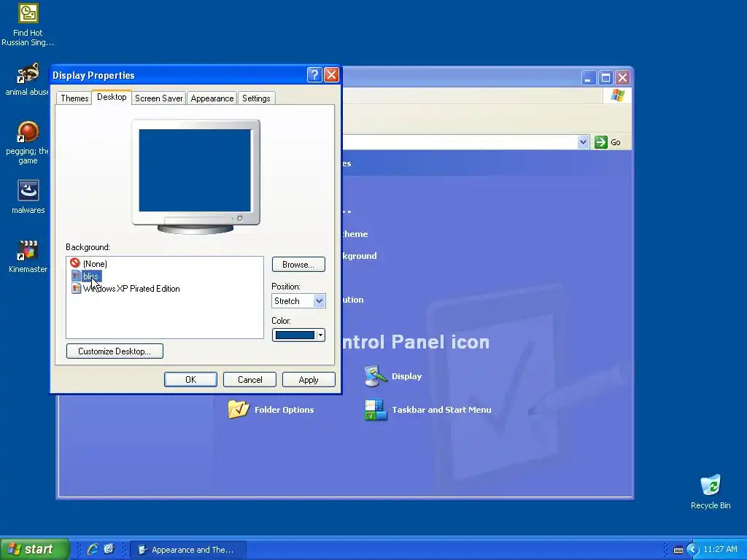The image size is (747, 560).
Task: Select the pegging; the game desktop shortcut
Action: coord(28,142)
